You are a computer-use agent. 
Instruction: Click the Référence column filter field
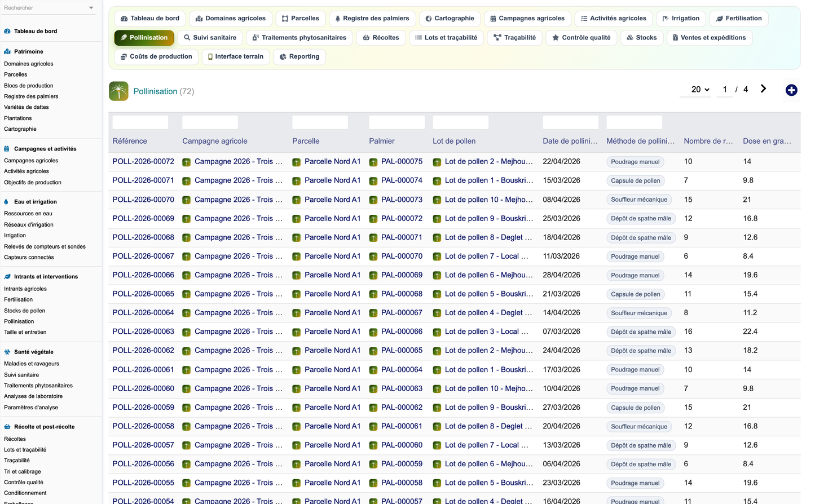140,122
